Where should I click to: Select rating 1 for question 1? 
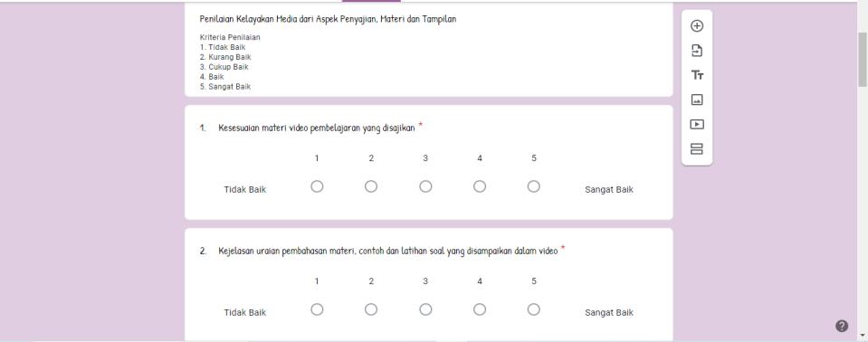coord(317,186)
